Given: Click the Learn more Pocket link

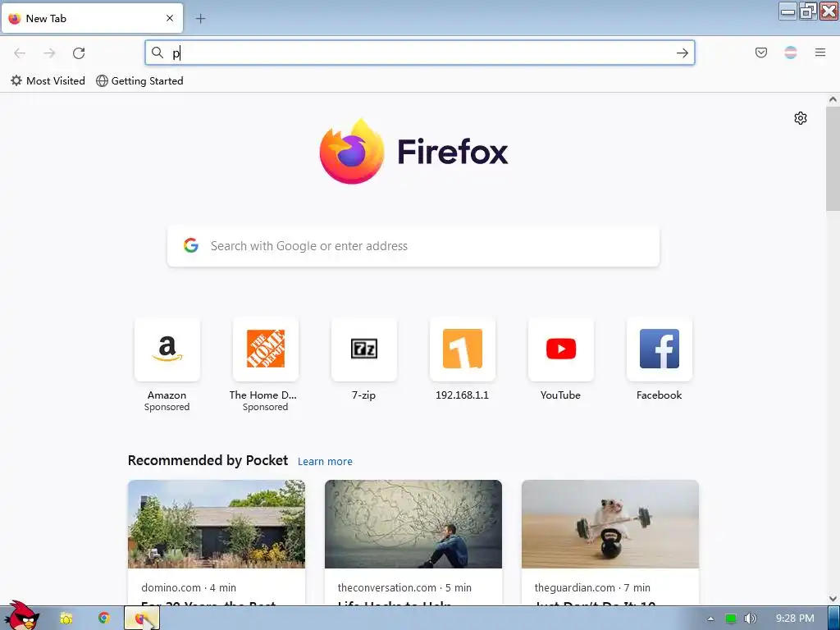Looking at the screenshot, I should [325, 461].
